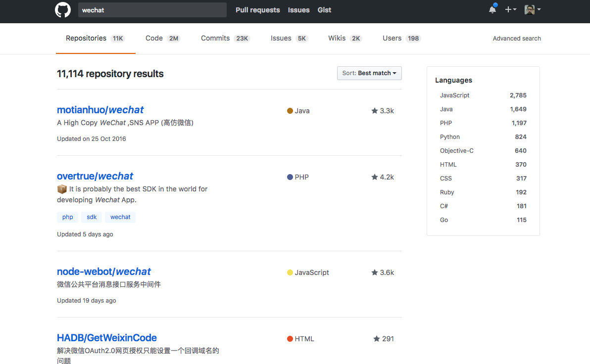Open Pull requests in top navigation
The height and width of the screenshot is (364, 590).
point(258,10)
